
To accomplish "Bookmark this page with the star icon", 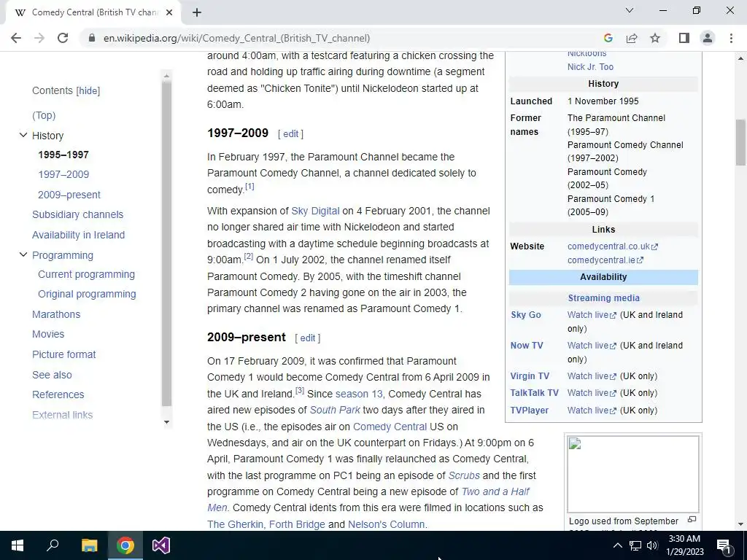I will coord(655,38).
